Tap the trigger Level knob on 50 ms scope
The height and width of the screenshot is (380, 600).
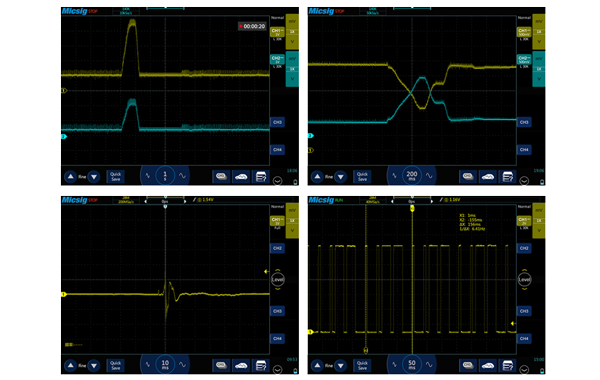pos(524,279)
